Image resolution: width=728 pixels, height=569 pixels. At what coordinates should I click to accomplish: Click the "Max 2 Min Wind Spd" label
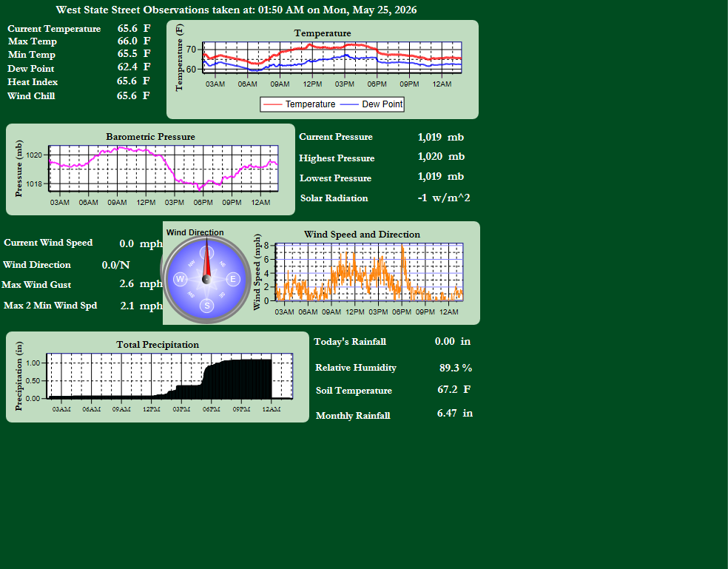coord(50,306)
